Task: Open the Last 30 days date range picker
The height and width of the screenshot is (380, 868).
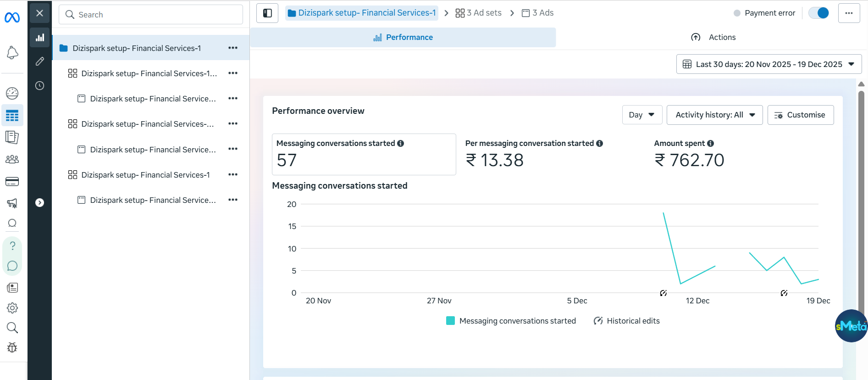Action: click(768, 64)
